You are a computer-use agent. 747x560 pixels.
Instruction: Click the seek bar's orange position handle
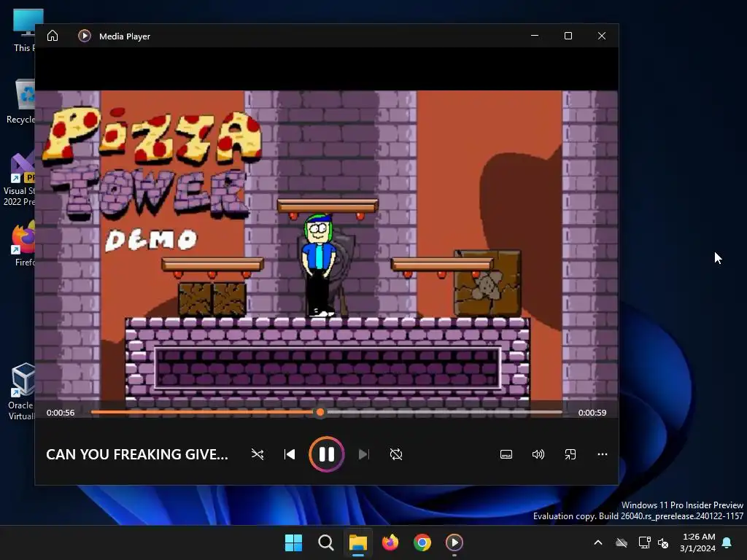pyautogui.click(x=320, y=413)
